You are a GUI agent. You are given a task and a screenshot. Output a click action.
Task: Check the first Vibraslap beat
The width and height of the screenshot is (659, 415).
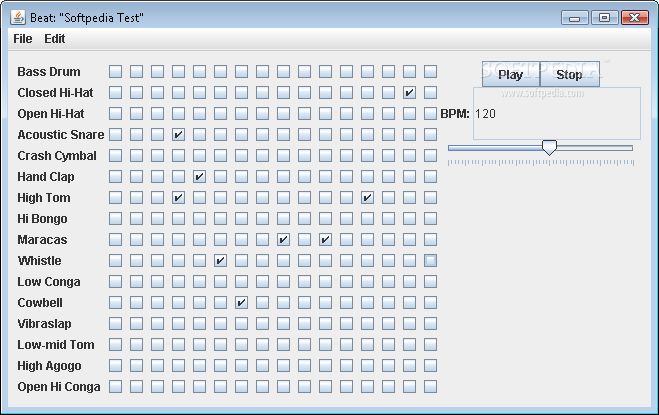click(115, 324)
